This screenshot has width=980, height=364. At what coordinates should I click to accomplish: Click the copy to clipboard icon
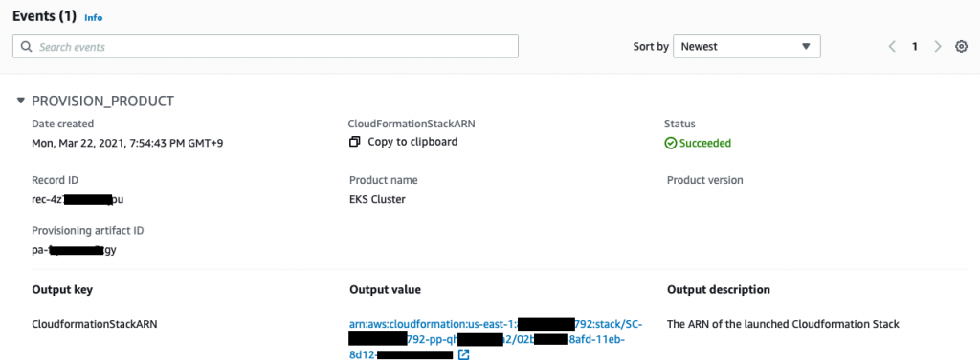pyautogui.click(x=354, y=142)
